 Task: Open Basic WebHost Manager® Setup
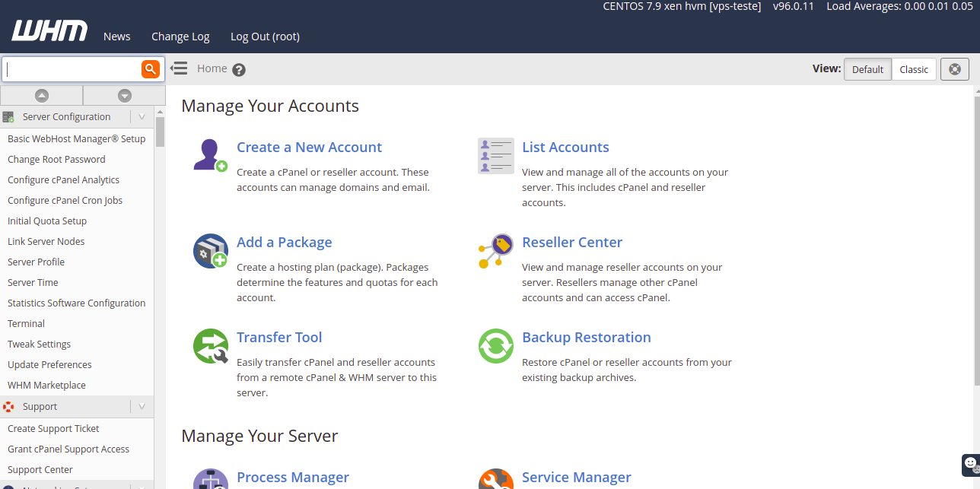[76, 139]
